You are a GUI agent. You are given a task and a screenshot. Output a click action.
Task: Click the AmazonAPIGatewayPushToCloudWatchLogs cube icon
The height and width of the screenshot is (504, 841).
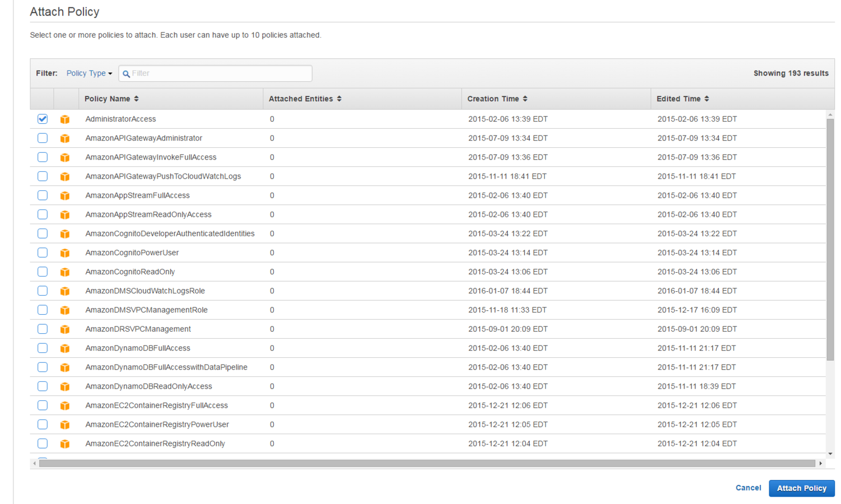click(65, 176)
